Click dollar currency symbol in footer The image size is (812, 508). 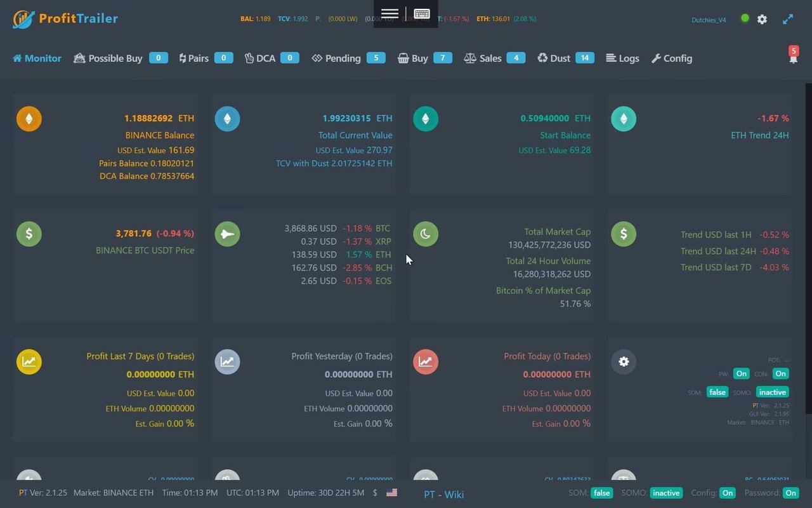(x=375, y=493)
